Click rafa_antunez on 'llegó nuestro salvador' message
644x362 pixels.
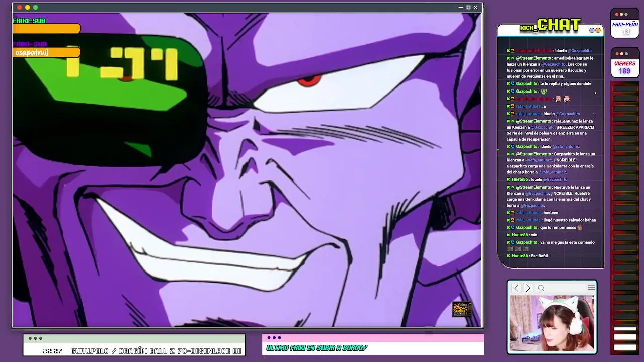tap(528, 220)
